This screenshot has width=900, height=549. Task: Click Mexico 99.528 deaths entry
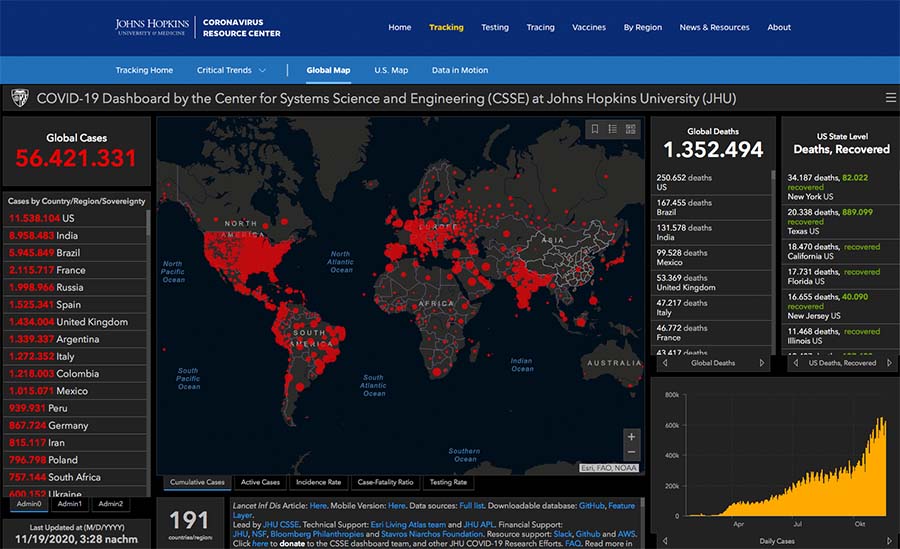[x=712, y=257]
